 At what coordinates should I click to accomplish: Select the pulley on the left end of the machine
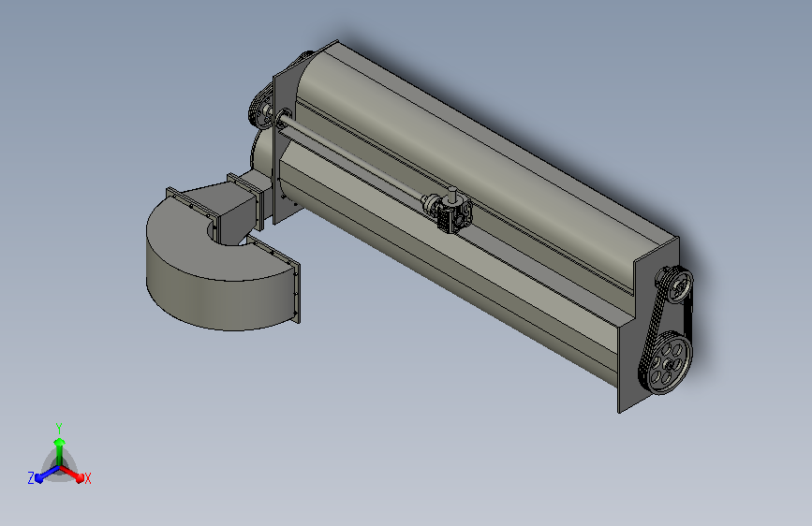pos(261,109)
